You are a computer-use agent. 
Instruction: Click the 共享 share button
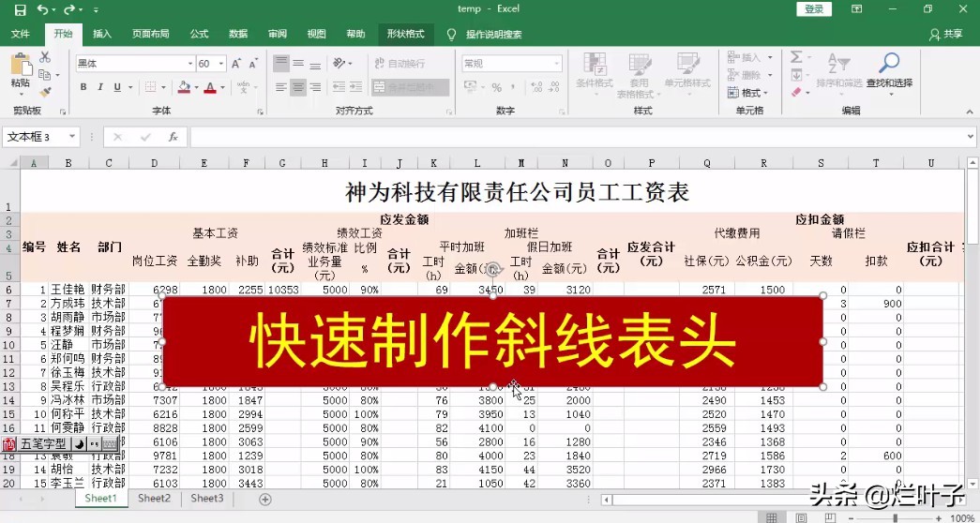[x=945, y=34]
